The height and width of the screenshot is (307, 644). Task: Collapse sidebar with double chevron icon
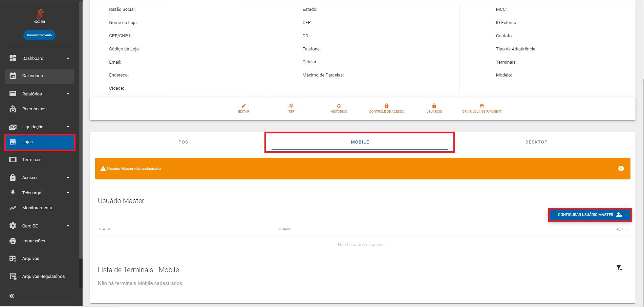pyautogui.click(x=12, y=296)
